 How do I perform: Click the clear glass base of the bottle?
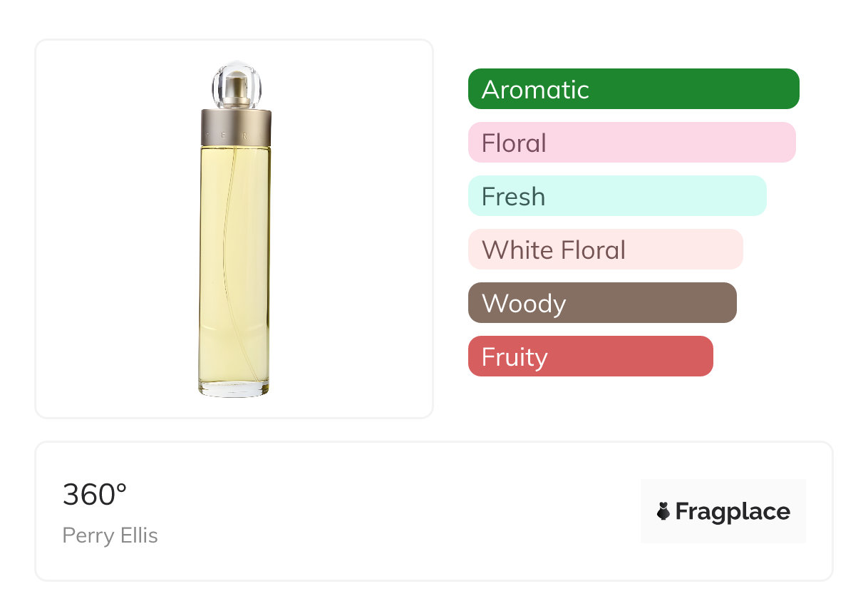click(234, 389)
